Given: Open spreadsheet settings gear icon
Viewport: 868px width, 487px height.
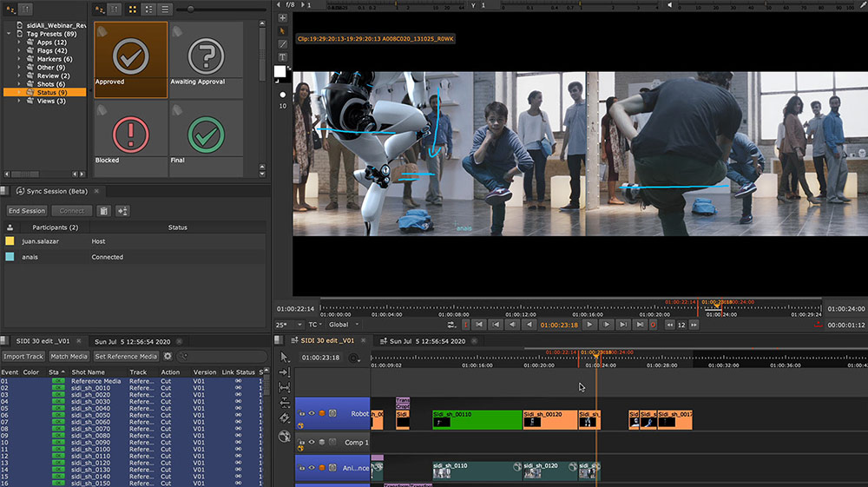Looking at the screenshot, I should click(x=168, y=356).
